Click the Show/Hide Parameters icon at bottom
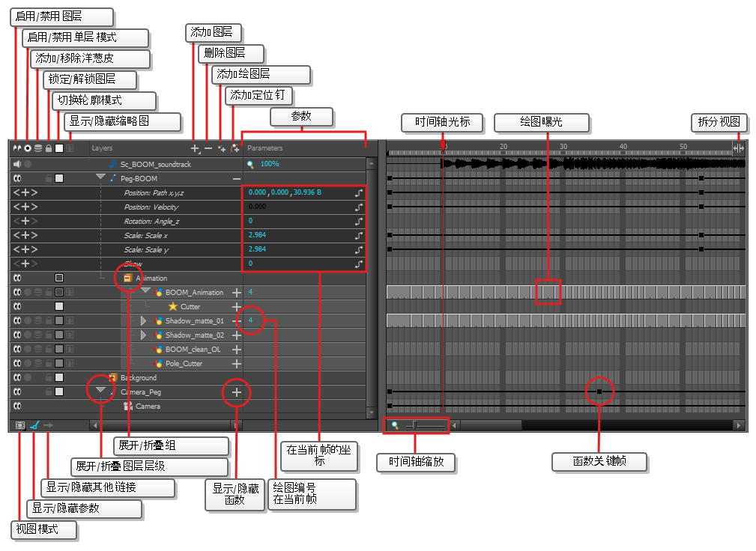Image resolution: width=756 pixels, height=551 pixels. [x=34, y=425]
